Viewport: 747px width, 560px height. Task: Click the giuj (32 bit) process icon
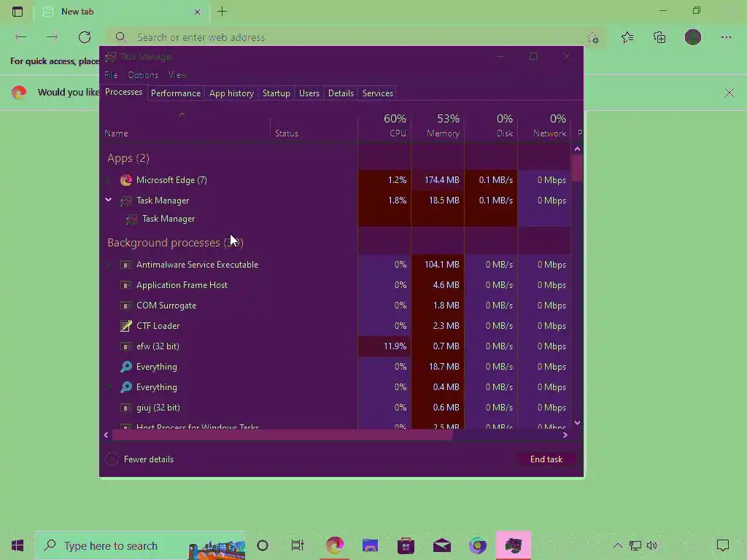point(125,408)
